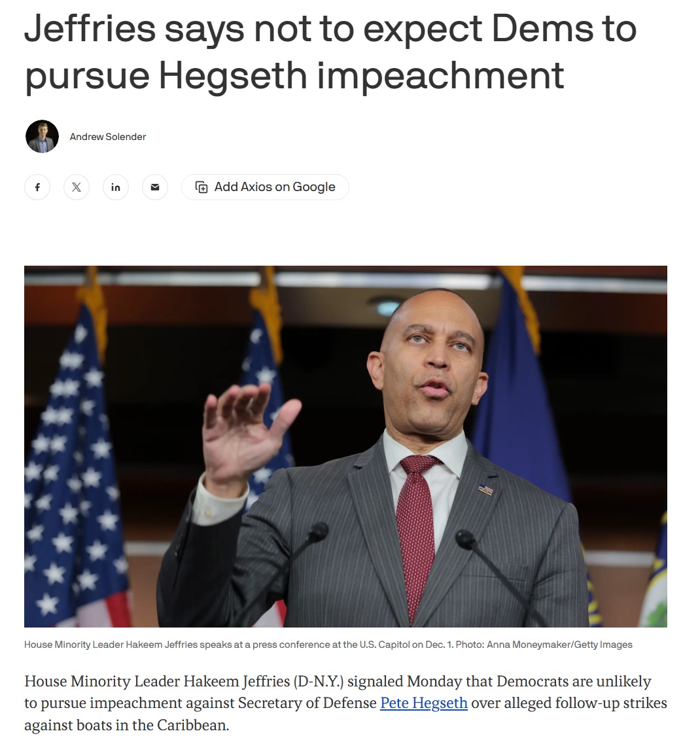Click the Add Axios on Google button
The height and width of the screenshot is (744, 700).
pos(265,187)
